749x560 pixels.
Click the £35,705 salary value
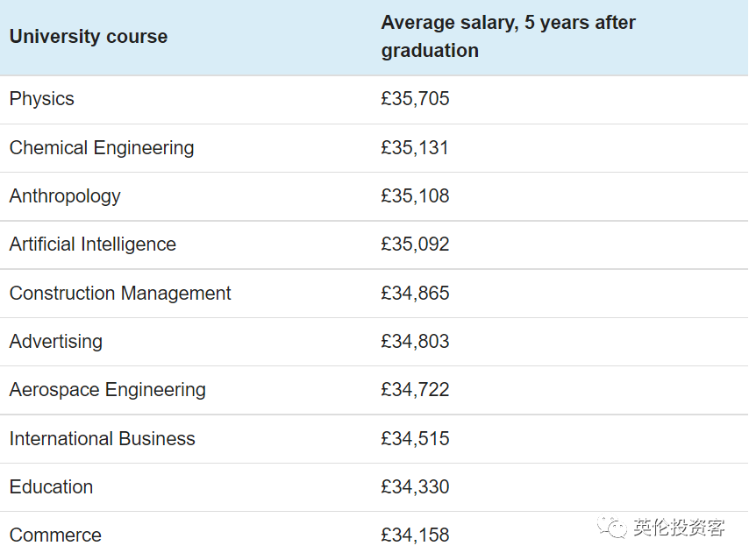(x=415, y=99)
